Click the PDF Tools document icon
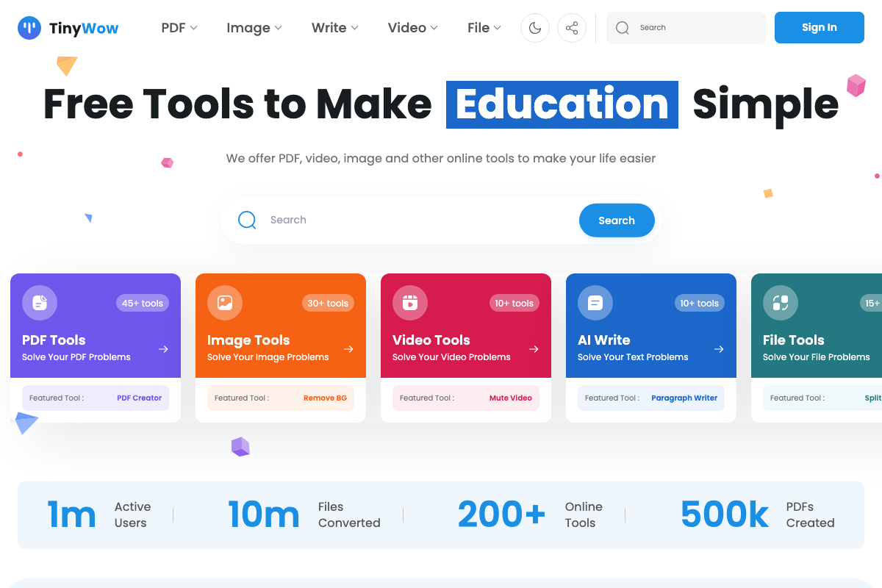This screenshot has height=588, width=882. tap(40, 303)
